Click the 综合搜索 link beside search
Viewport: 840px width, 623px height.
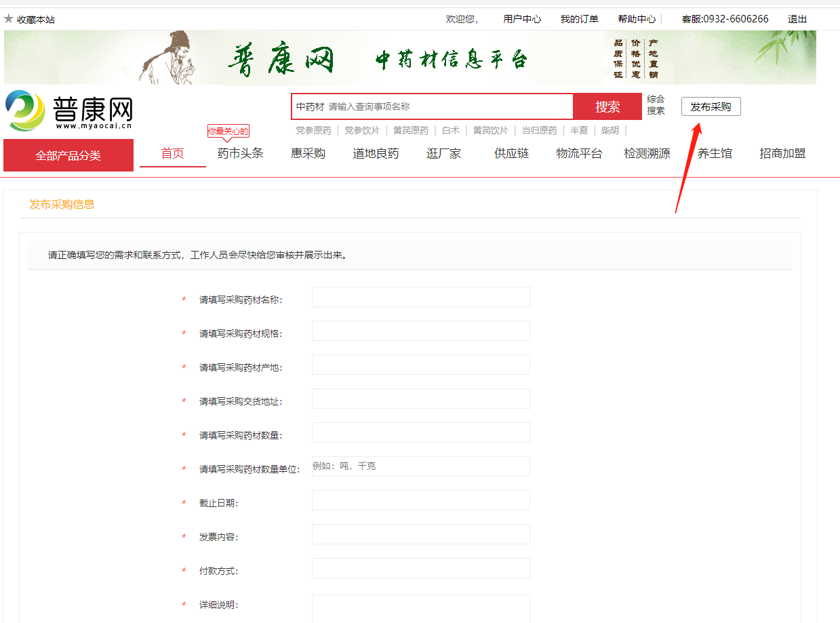coord(656,105)
